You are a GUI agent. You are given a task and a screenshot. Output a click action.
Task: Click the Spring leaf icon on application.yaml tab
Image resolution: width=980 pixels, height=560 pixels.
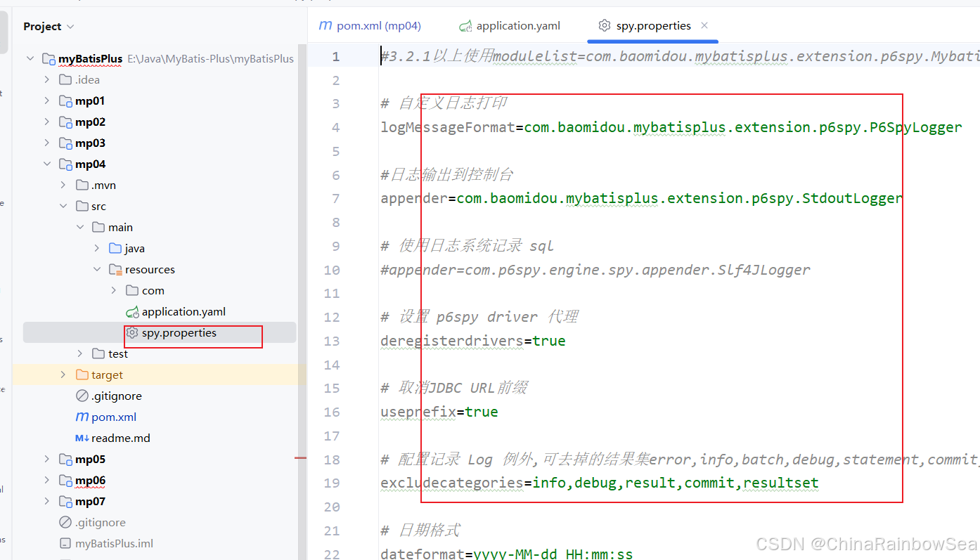pos(465,27)
